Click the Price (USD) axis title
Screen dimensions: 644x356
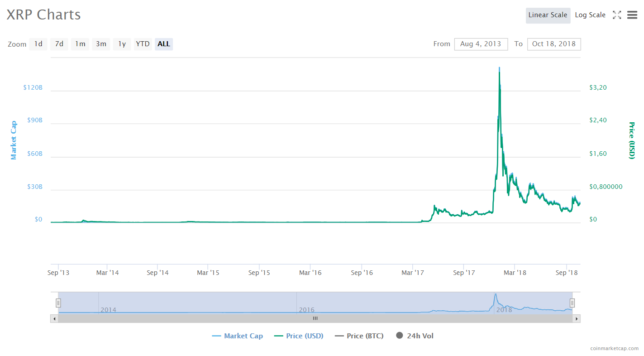pyautogui.click(x=632, y=140)
